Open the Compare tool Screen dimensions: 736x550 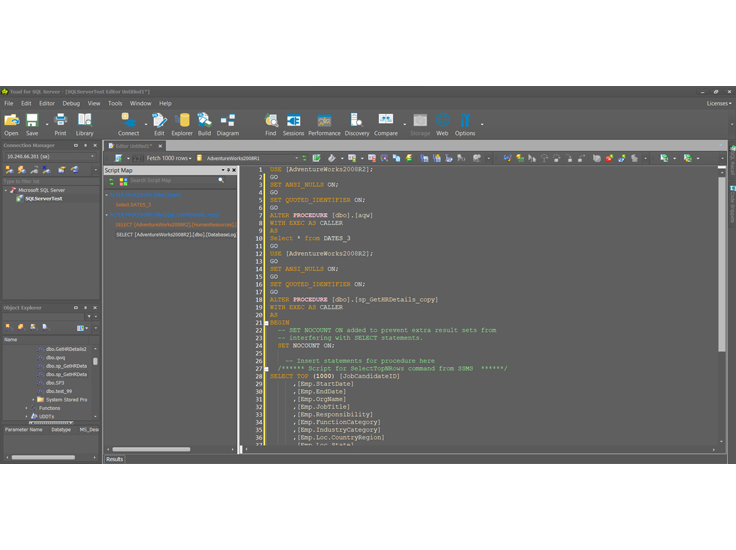coord(386,124)
